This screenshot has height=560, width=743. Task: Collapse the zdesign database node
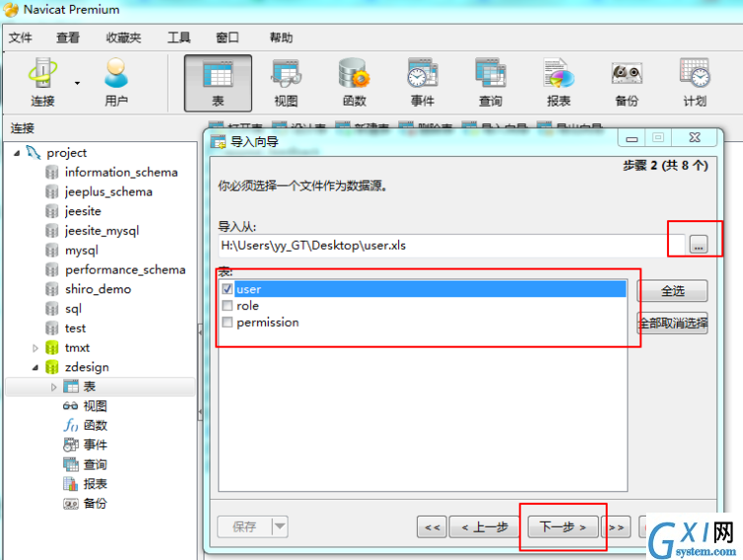pyautogui.click(x=35, y=367)
